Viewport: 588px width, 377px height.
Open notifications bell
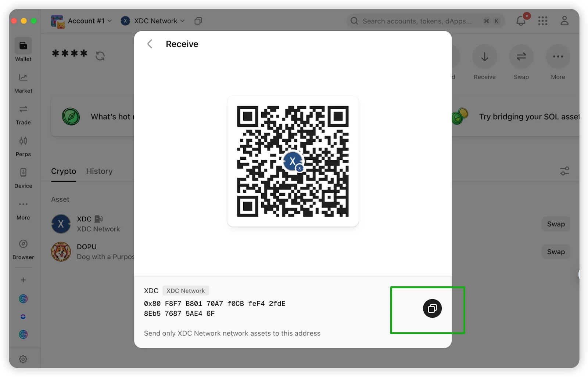pos(521,21)
